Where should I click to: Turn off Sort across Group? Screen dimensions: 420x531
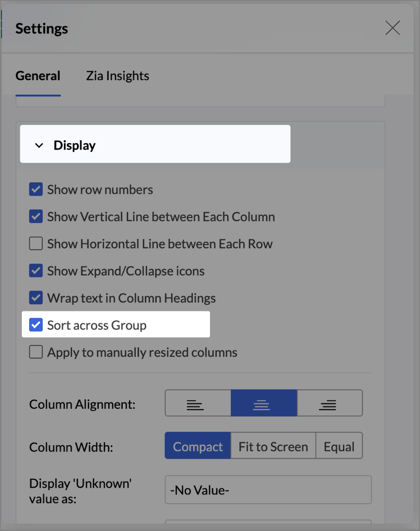click(36, 325)
